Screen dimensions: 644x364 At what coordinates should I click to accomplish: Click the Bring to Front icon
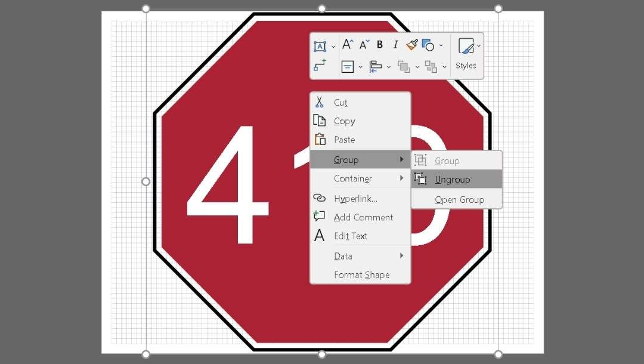tap(404, 66)
